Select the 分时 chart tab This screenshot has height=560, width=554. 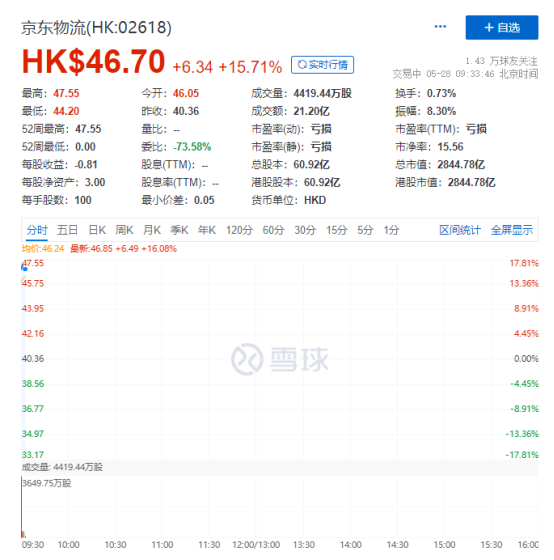(37, 230)
